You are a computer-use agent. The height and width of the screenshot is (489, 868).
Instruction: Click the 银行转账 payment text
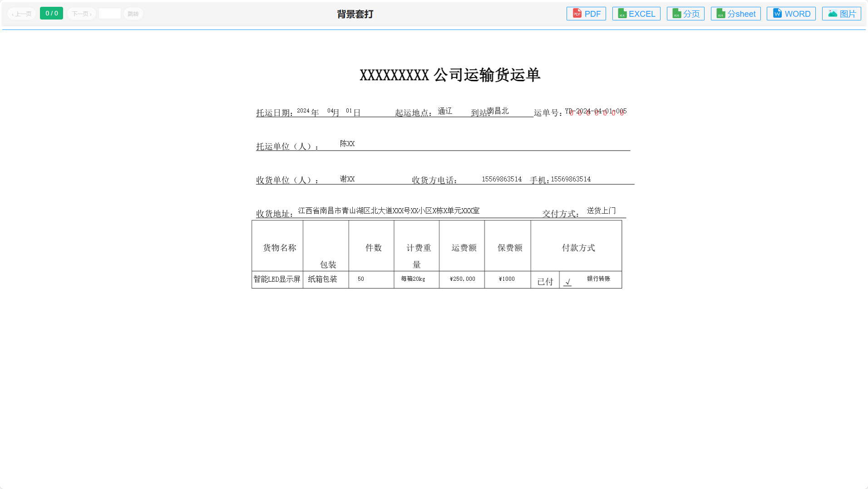[598, 279]
